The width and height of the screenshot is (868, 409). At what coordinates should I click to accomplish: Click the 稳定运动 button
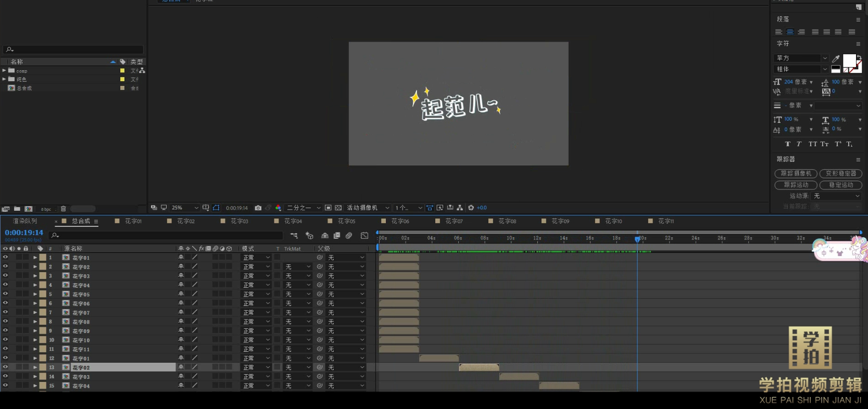(x=840, y=185)
